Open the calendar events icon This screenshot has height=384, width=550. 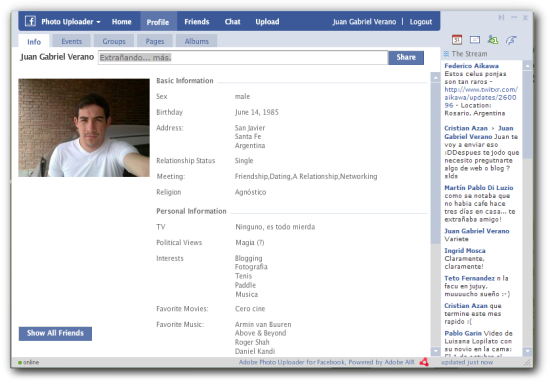[x=457, y=40]
